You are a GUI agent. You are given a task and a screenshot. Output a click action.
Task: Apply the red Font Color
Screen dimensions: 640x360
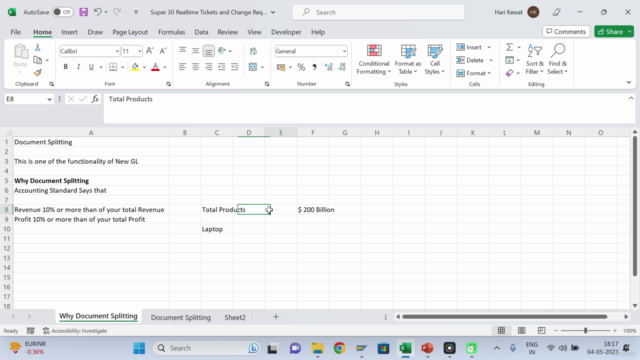(156, 67)
